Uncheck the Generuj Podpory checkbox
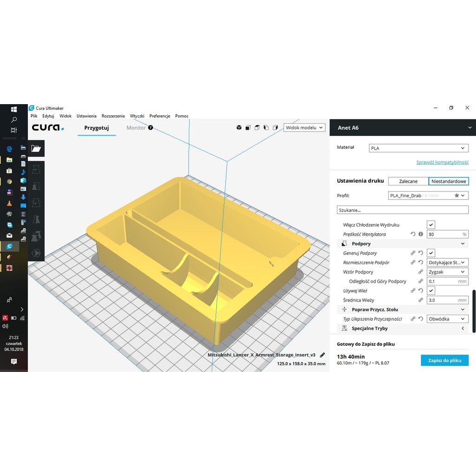 [x=431, y=253]
